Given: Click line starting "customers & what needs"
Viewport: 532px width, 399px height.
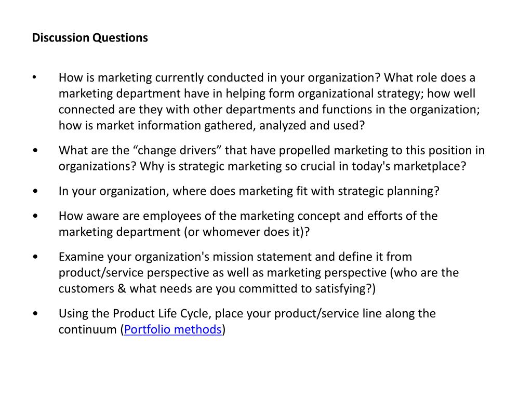Looking at the screenshot, I should pos(217,289).
